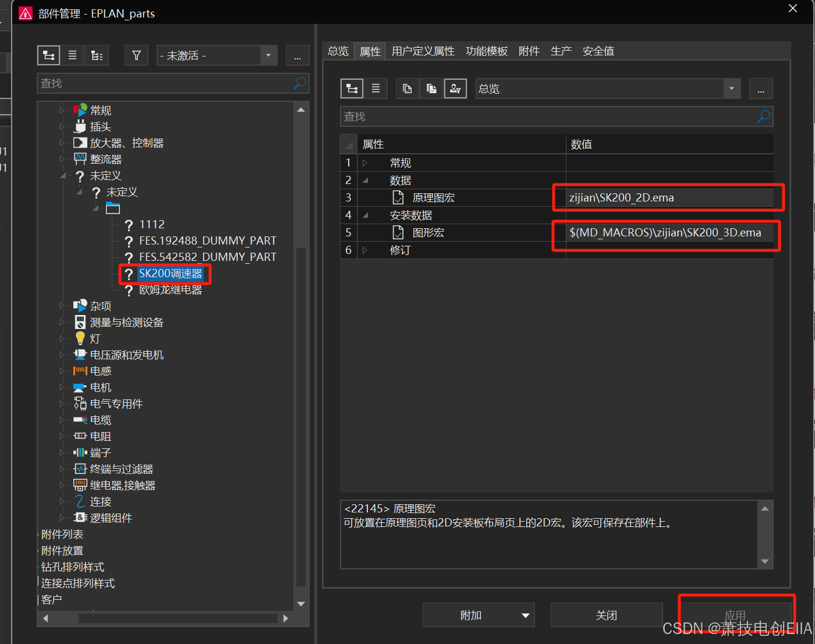Click the paste properties icon
This screenshot has height=644, width=815.
[431, 89]
